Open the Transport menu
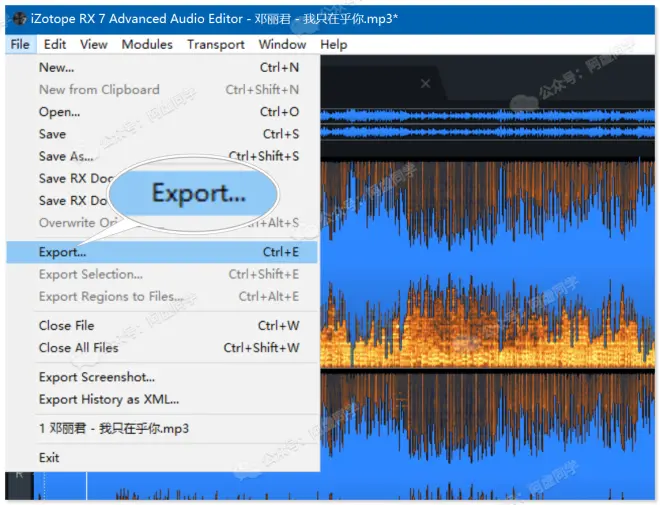Viewport: 660px width, 505px height. [215, 44]
